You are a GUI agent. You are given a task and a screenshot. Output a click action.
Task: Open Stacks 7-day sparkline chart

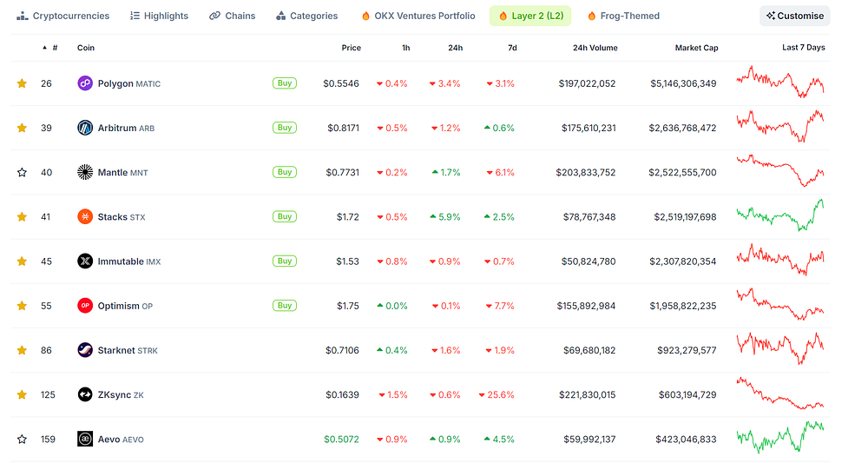[x=780, y=215]
